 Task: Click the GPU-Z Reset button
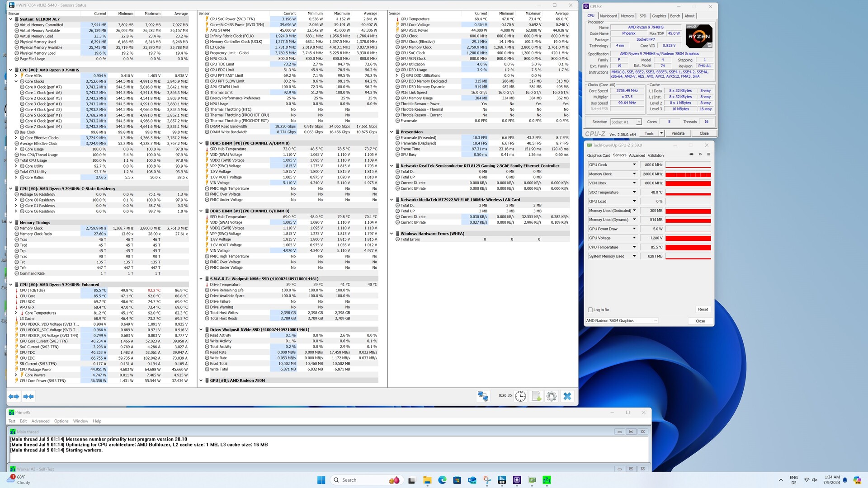(x=703, y=310)
